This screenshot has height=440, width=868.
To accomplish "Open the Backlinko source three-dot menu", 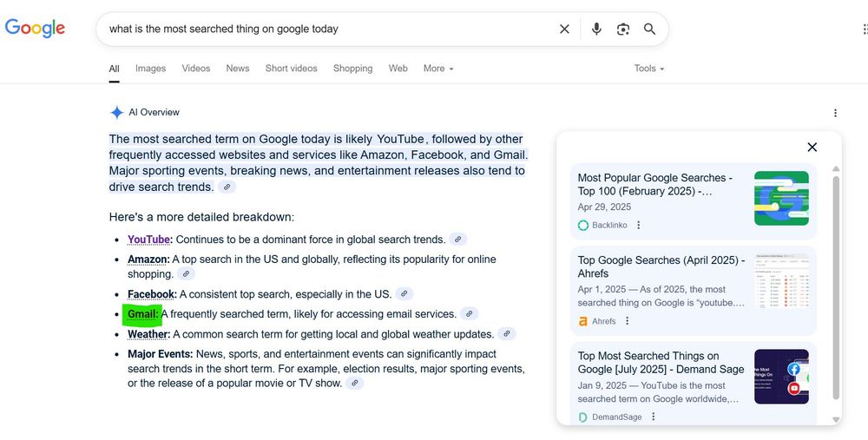I will (x=638, y=226).
